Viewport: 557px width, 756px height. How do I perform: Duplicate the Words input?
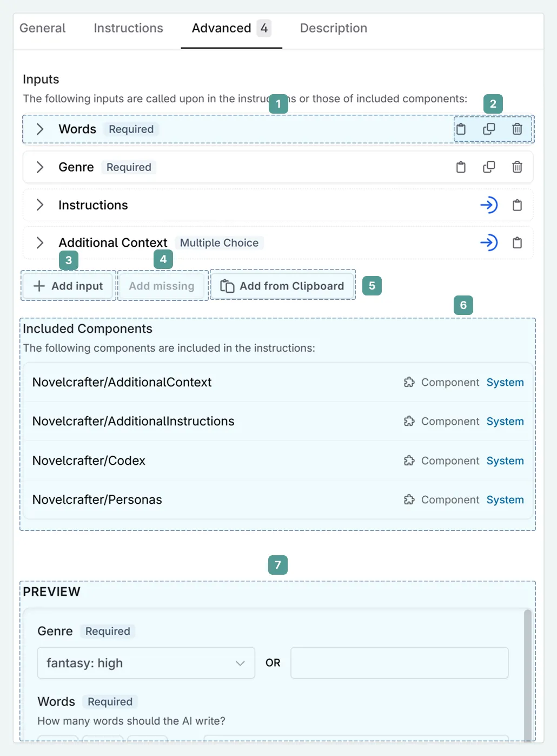tap(489, 129)
